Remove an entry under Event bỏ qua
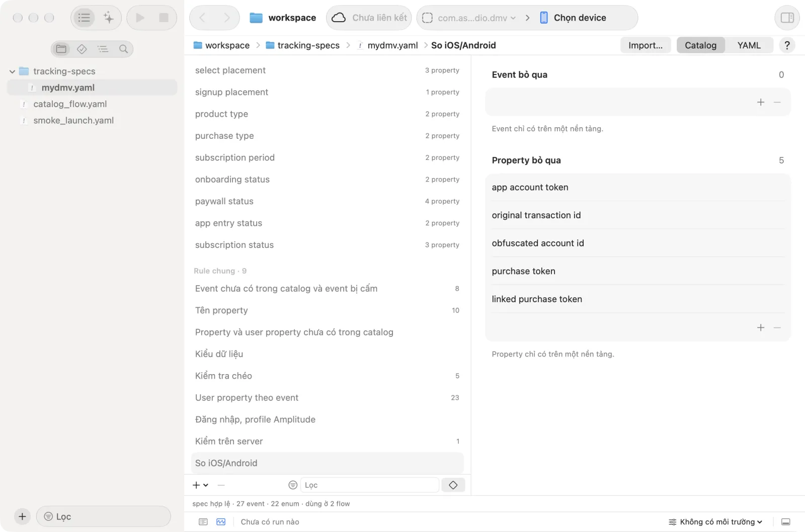 (777, 102)
